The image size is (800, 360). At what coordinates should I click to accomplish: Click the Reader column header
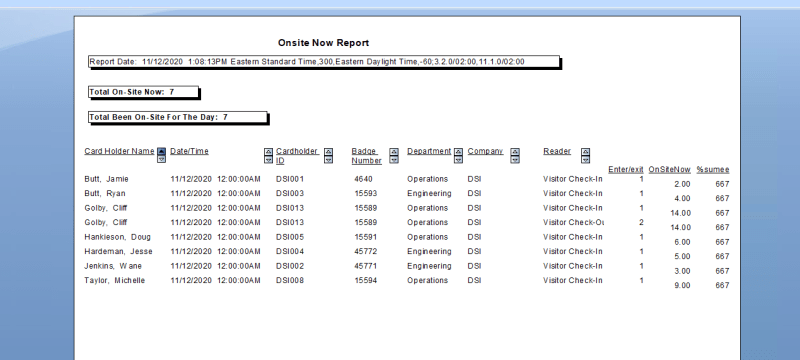point(557,151)
